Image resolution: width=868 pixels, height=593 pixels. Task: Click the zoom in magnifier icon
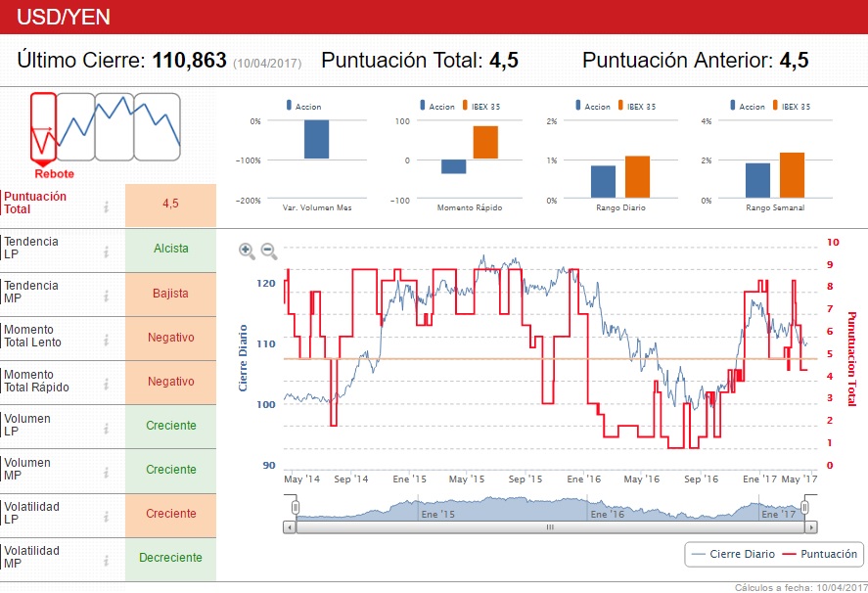coord(247,251)
